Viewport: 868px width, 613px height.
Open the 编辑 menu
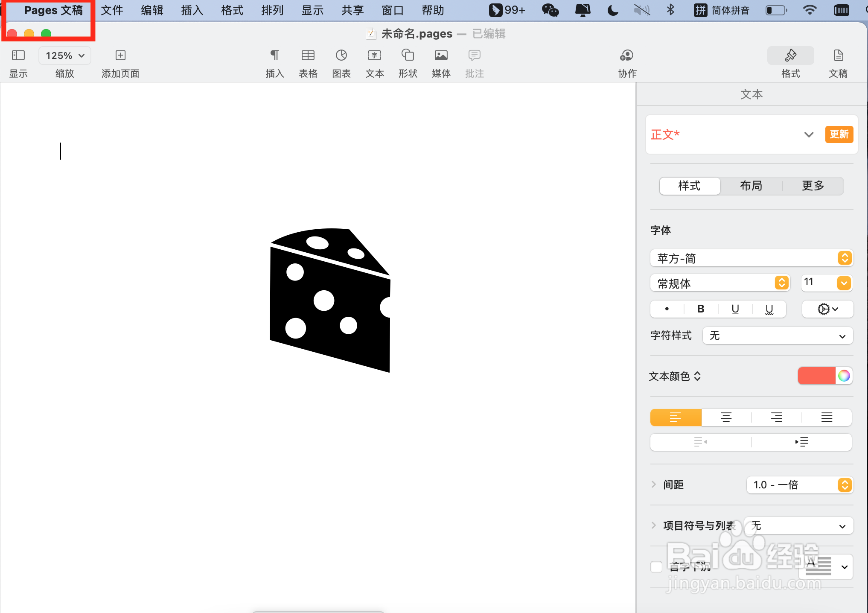click(152, 10)
